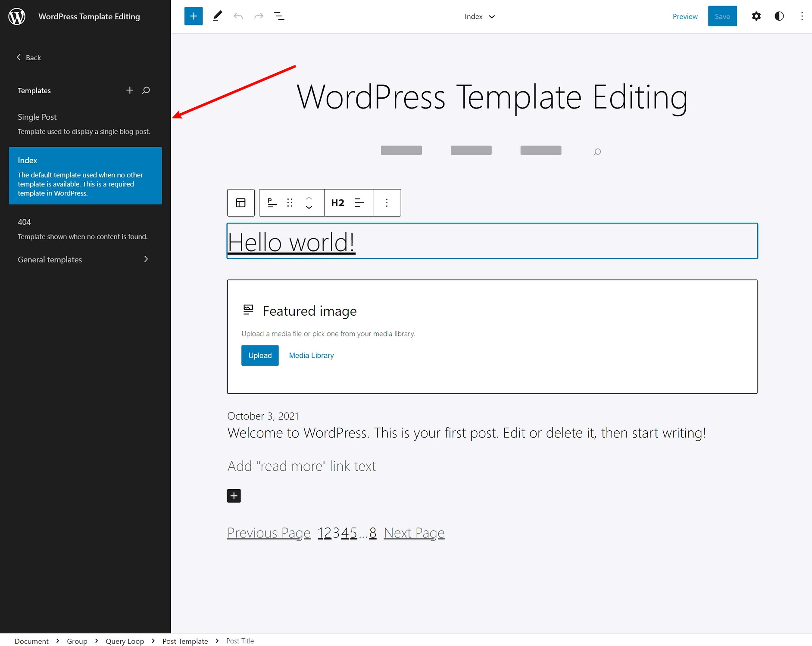
Task: Select Document in breadcrumb
Action: [31, 641]
